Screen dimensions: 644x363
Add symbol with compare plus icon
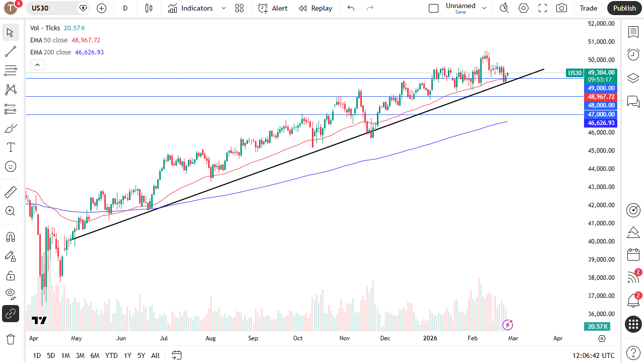101,8
